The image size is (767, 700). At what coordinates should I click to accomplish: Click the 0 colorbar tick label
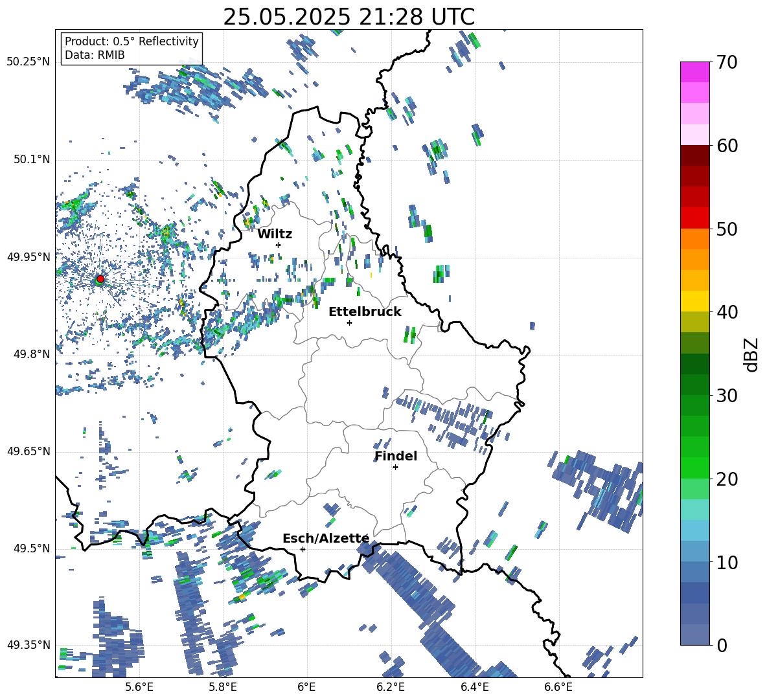tap(722, 645)
